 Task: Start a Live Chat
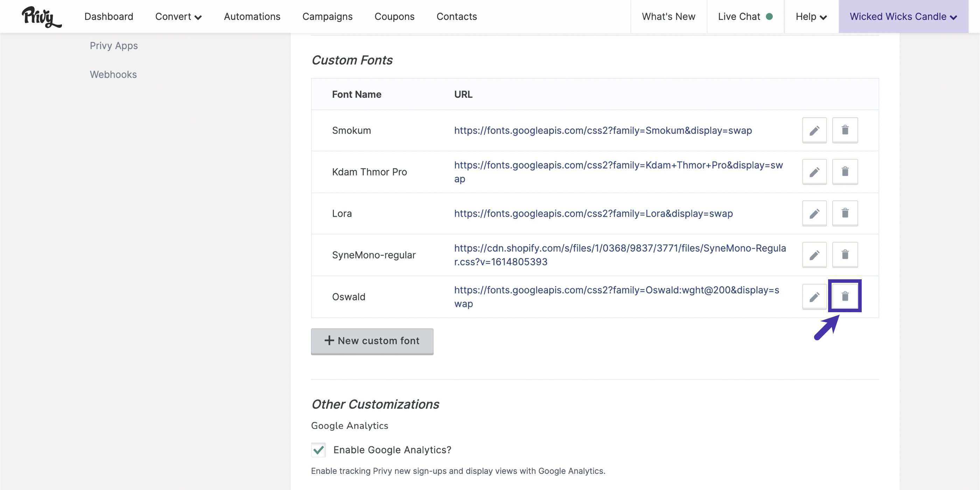pyautogui.click(x=745, y=17)
